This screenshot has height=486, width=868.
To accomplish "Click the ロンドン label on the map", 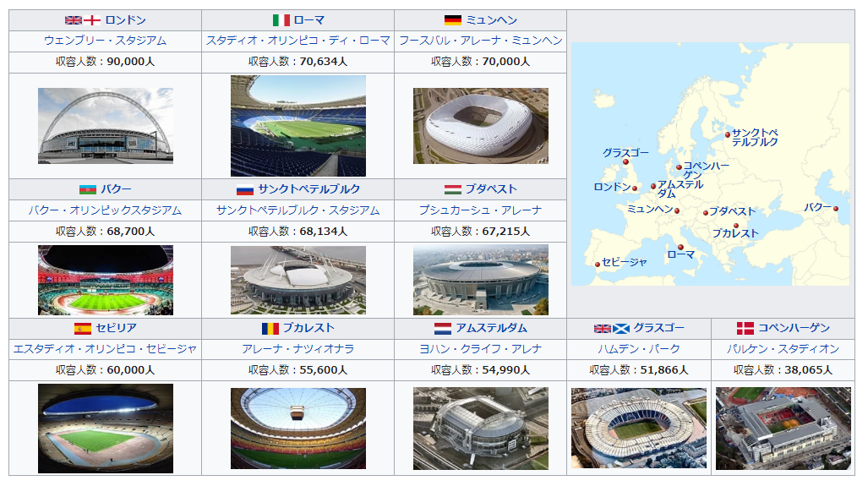I will click(x=612, y=187).
